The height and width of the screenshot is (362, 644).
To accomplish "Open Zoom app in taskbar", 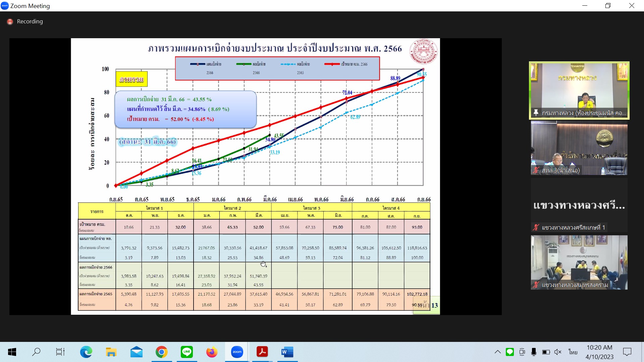I will (237, 352).
